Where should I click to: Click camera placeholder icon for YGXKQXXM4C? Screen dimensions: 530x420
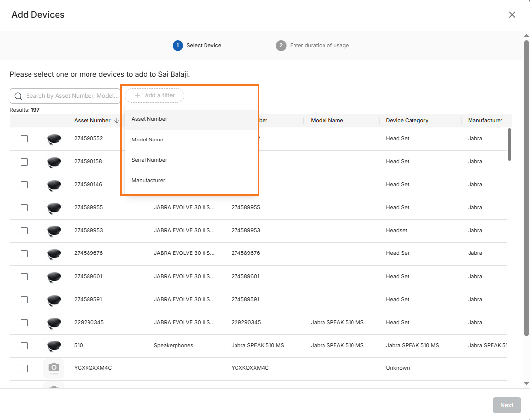[x=54, y=368]
